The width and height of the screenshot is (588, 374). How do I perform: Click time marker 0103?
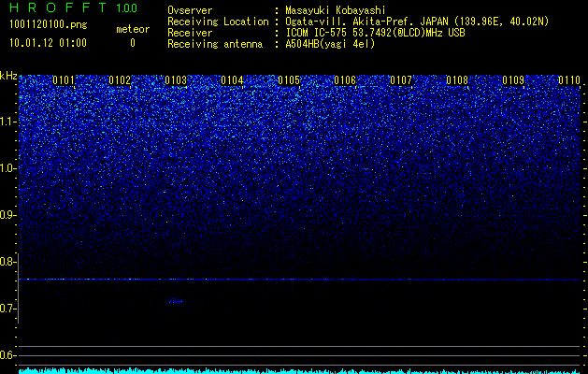176,80
